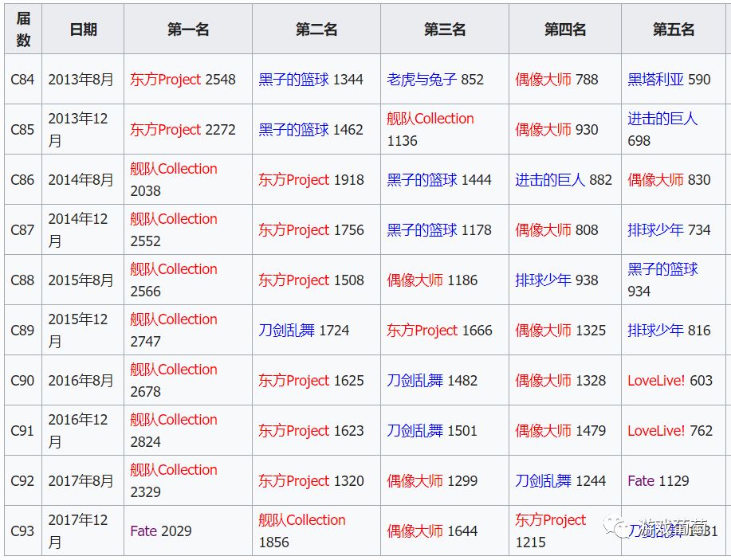The image size is (731, 560).
Task: Open the 偶像大师 link scoring 830
Action: click(x=655, y=180)
